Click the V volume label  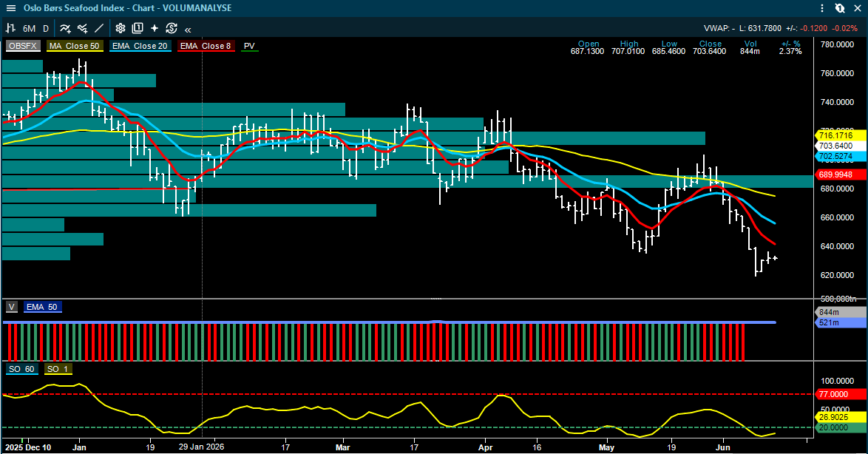tap(12, 308)
